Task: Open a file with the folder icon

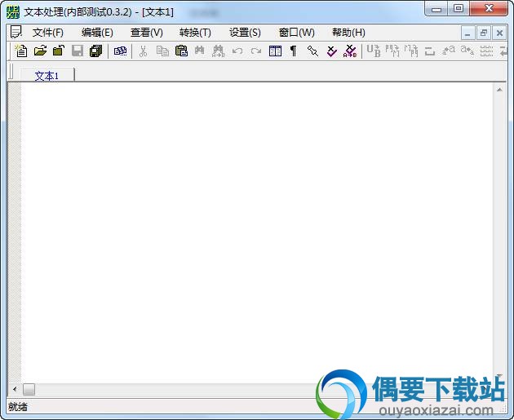Action: click(x=40, y=51)
